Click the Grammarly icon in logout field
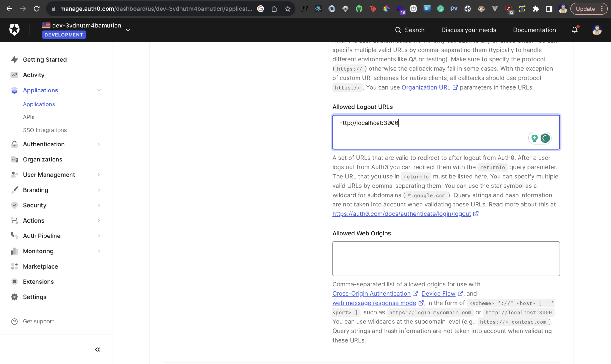 (x=545, y=138)
